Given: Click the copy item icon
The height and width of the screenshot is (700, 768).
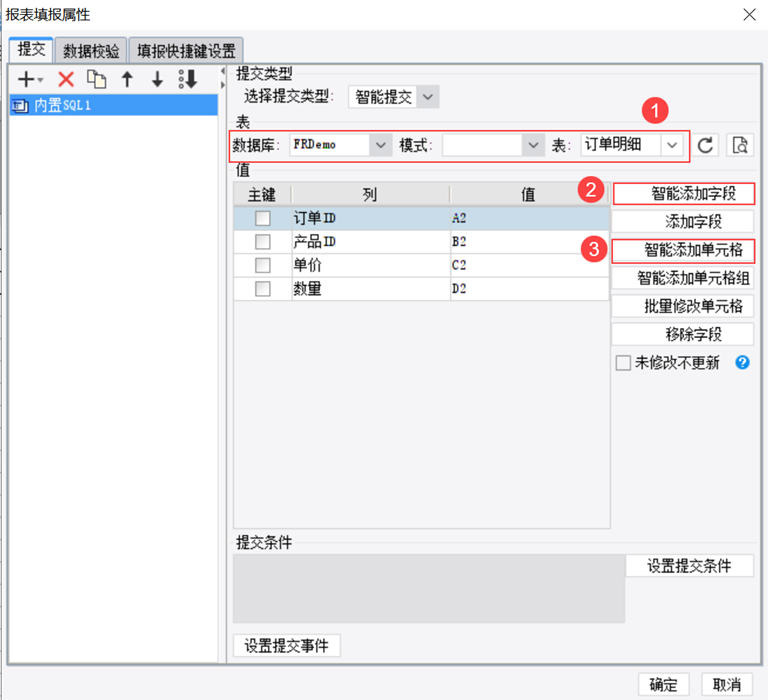Looking at the screenshot, I should [x=96, y=79].
